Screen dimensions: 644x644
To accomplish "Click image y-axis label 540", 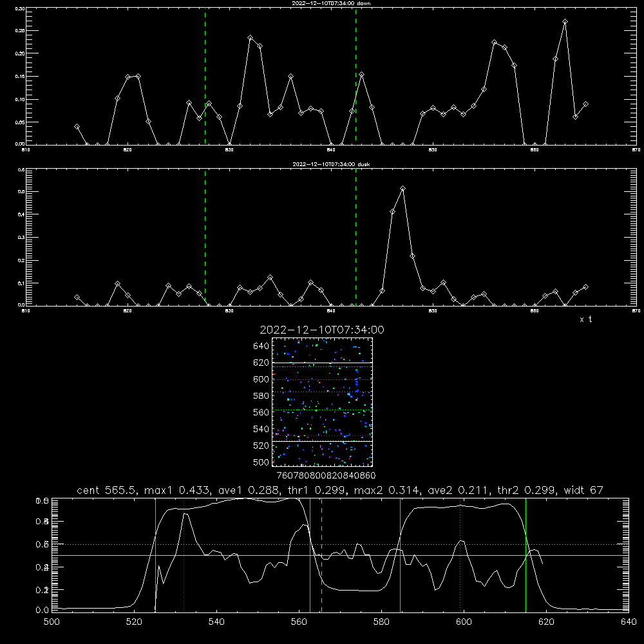I will coord(261,429).
